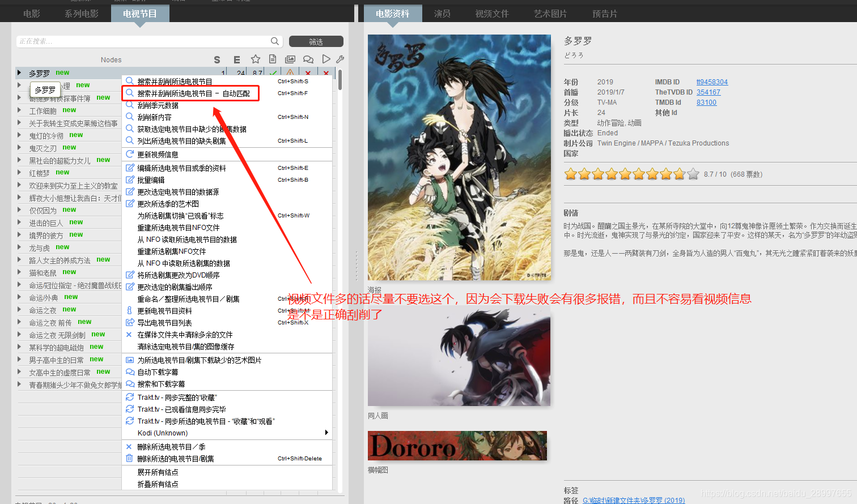Screen dimensions: 857x504
Task: Click the trash icon for 删除所选的电视节目/剧集
Action: (129, 458)
